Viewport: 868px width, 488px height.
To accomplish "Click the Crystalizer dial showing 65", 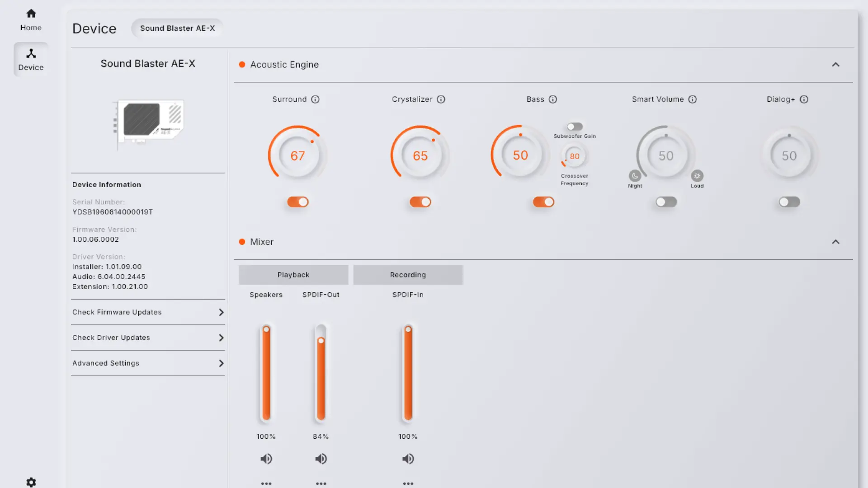I will [x=420, y=155].
